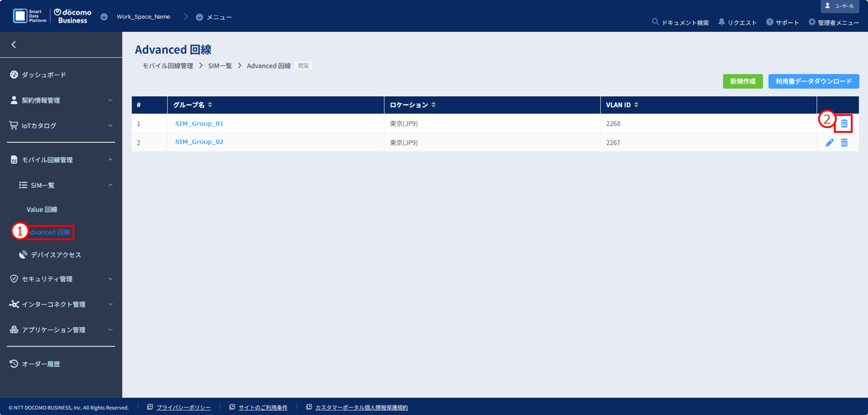Screen dimensions: 868x415
Task: Click the user account icon at top right
Action: (x=827, y=6)
